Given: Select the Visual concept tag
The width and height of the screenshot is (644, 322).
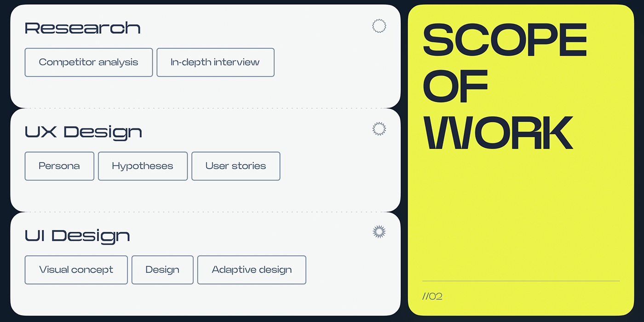Looking at the screenshot, I should pos(76,270).
